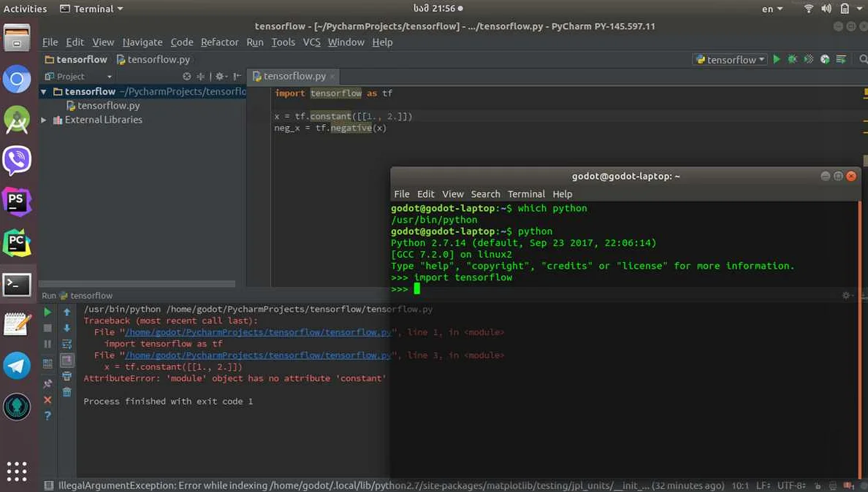This screenshot has height=492, width=868.
Task: Open the Code menu
Action: click(x=182, y=42)
